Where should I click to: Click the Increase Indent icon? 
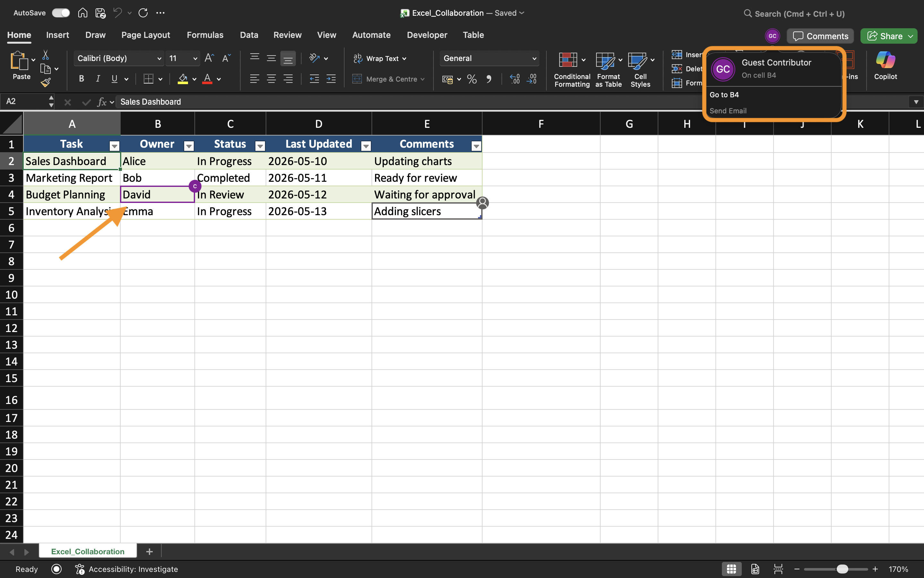(331, 79)
